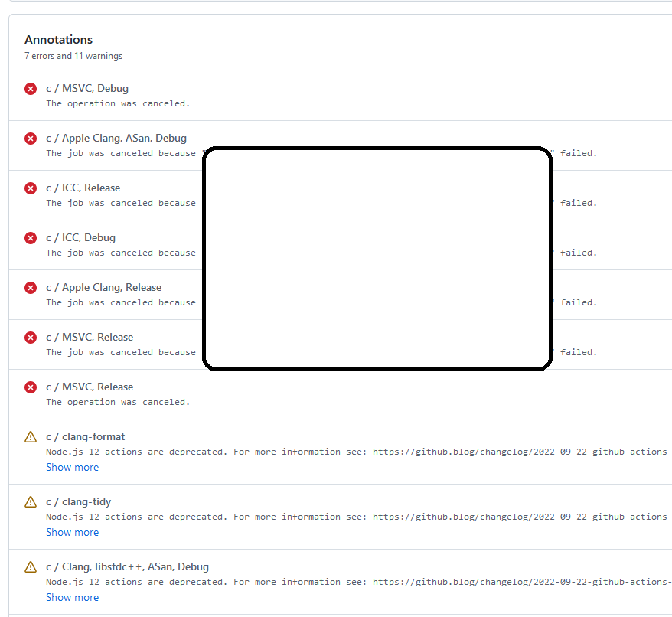Click the warning icon beside clang-tidy
672x617 pixels.
pos(31,501)
